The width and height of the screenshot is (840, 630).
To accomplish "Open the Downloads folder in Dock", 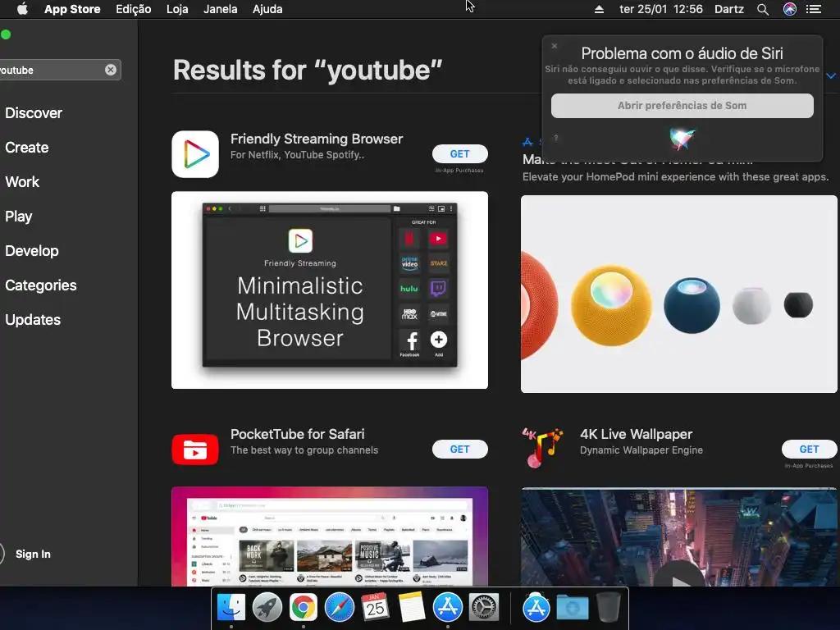I will click(x=573, y=608).
